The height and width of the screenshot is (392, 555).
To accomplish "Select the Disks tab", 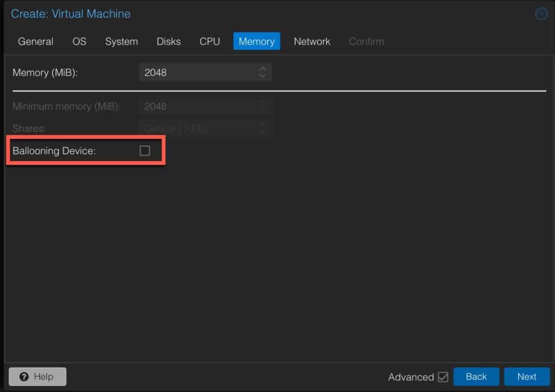I will 169,41.
